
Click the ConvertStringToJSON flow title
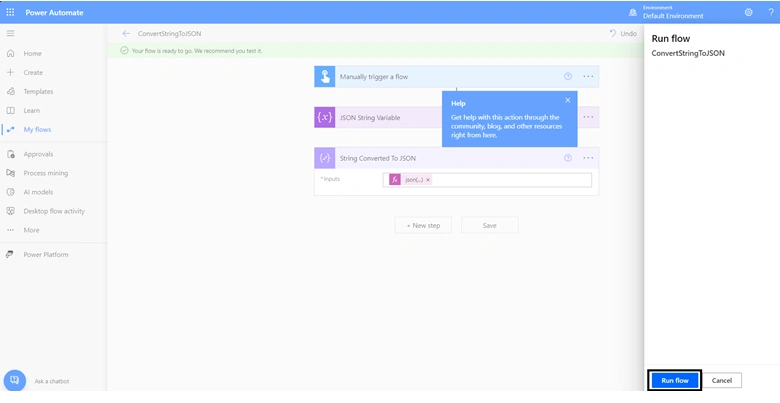point(170,34)
